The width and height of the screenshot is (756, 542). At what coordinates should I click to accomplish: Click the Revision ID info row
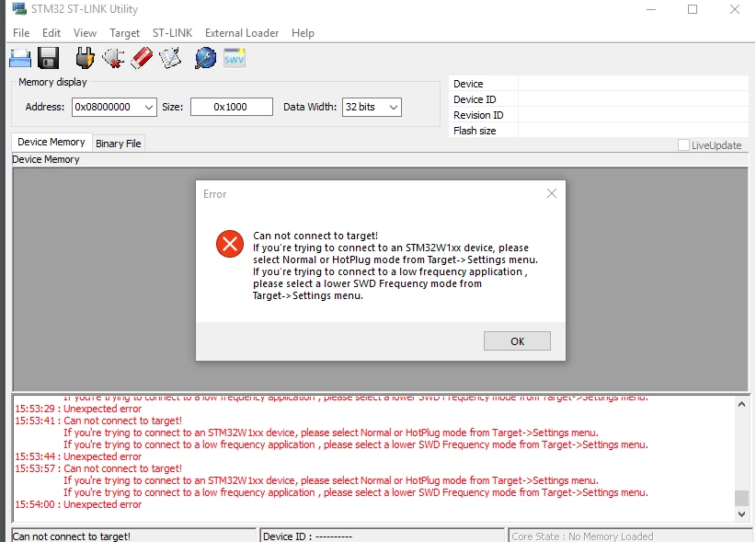pos(599,115)
